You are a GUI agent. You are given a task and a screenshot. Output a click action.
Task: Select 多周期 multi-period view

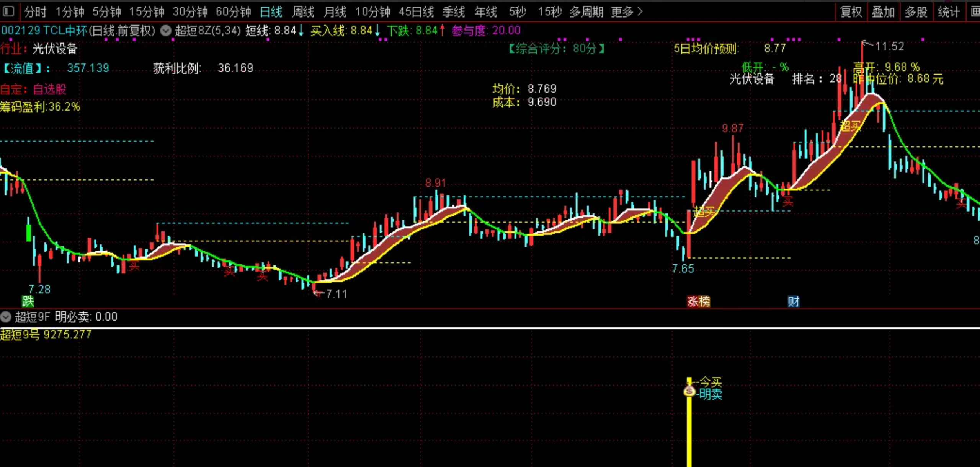tap(586, 12)
